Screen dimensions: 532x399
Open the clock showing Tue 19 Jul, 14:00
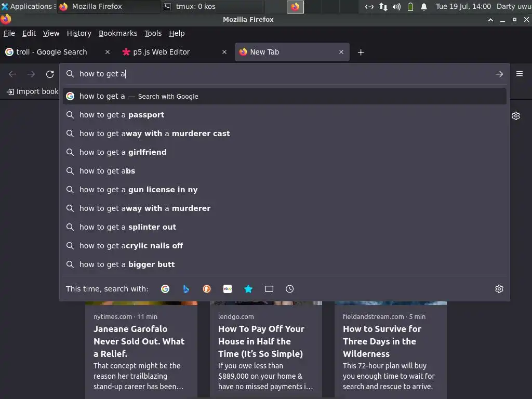coord(463,6)
